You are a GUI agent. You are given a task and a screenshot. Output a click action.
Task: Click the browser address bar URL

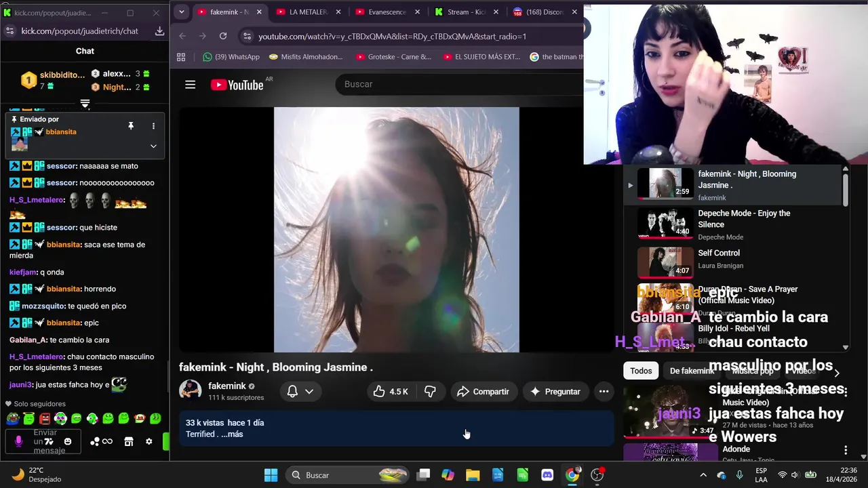click(x=392, y=36)
